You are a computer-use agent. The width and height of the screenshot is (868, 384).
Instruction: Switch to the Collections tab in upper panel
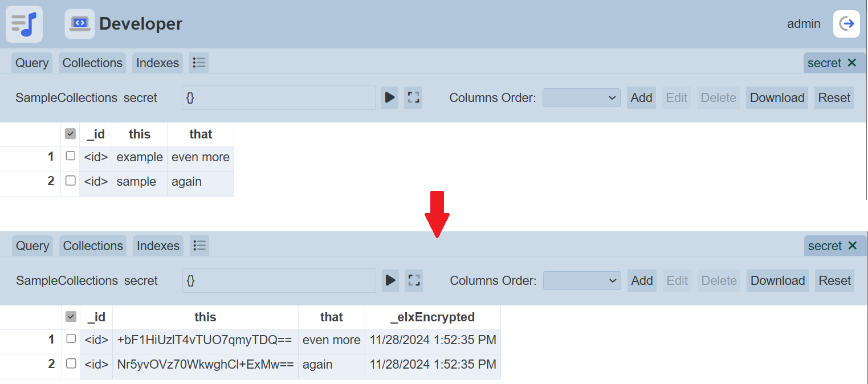click(92, 63)
